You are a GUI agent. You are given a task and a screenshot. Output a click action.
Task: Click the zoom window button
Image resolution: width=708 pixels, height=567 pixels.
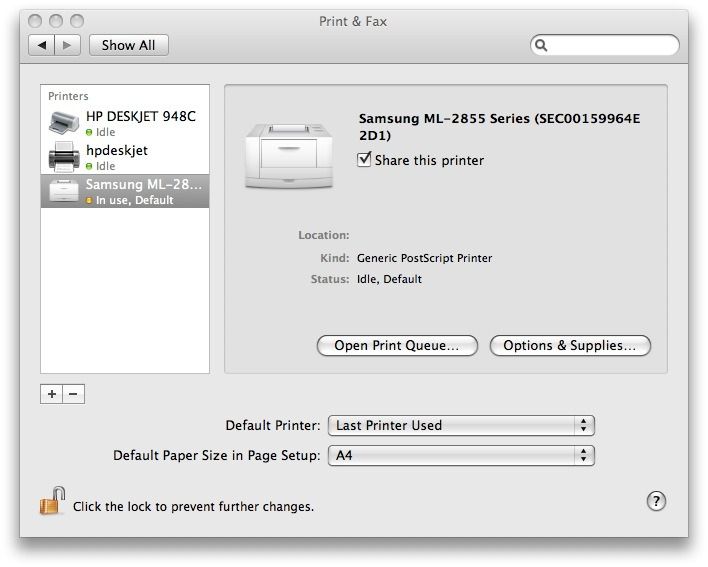pos(77,21)
